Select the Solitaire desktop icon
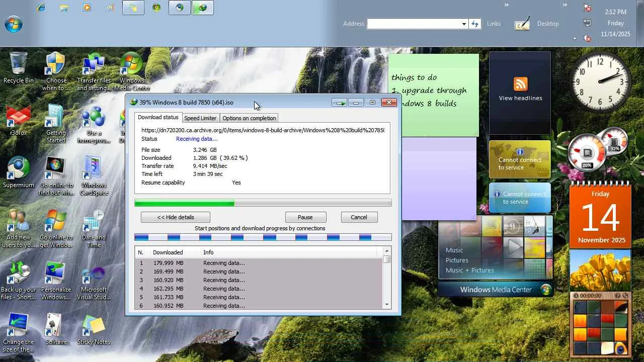The height and width of the screenshot is (362, 644). coord(56,329)
